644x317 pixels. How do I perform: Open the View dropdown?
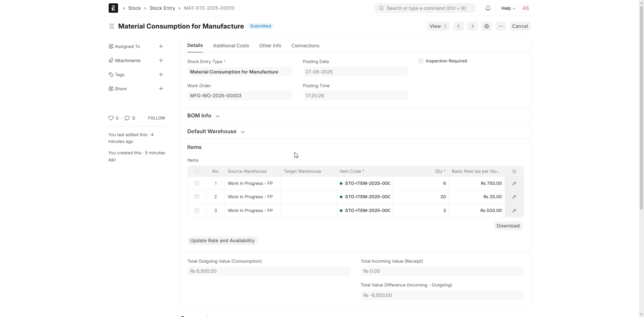[x=438, y=26]
